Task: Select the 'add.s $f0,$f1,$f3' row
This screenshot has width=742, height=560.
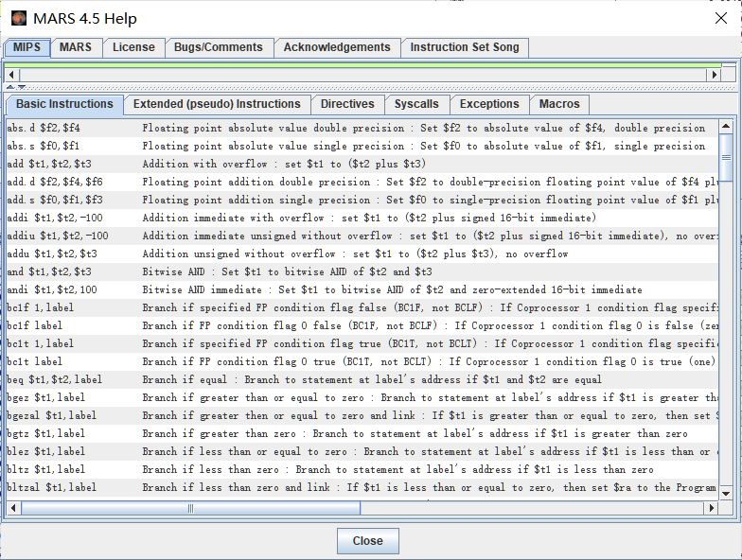Action: (362, 201)
